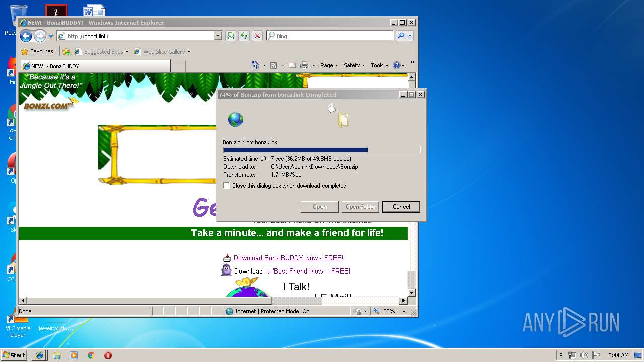Refresh the page with the green arrows
The image size is (644, 362).
tap(244, 36)
